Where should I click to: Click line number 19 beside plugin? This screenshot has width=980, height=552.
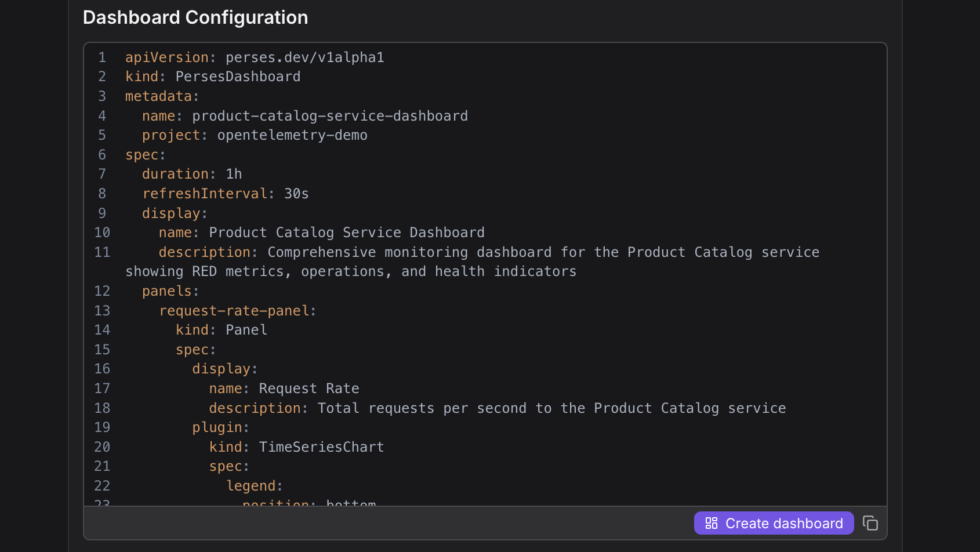point(102,427)
